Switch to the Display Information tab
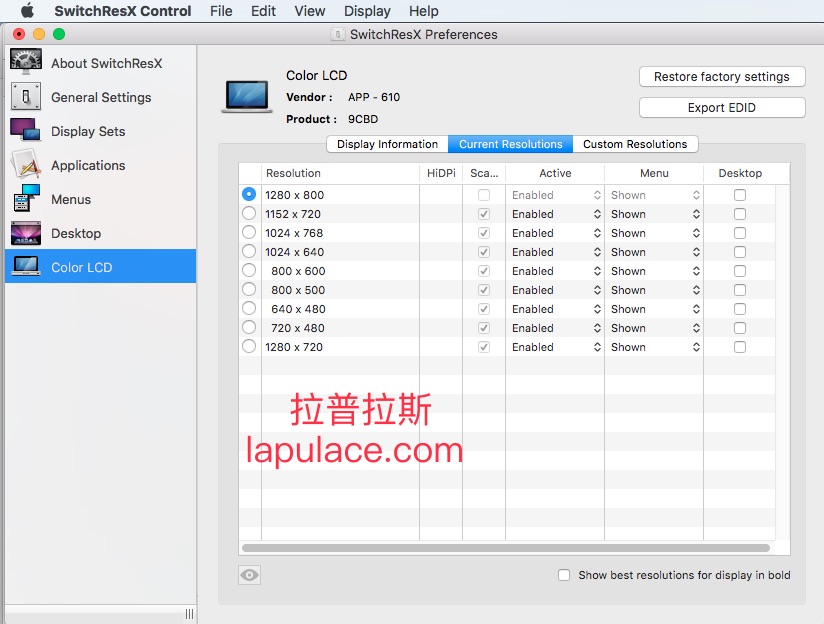 (387, 144)
